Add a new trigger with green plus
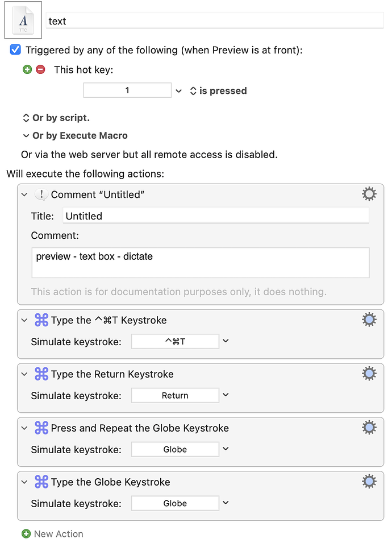 point(27,69)
